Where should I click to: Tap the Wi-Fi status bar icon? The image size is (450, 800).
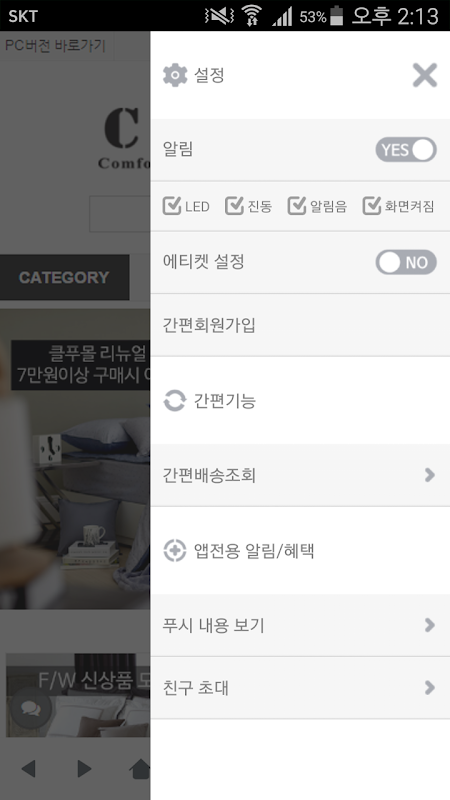pos(251,16)
